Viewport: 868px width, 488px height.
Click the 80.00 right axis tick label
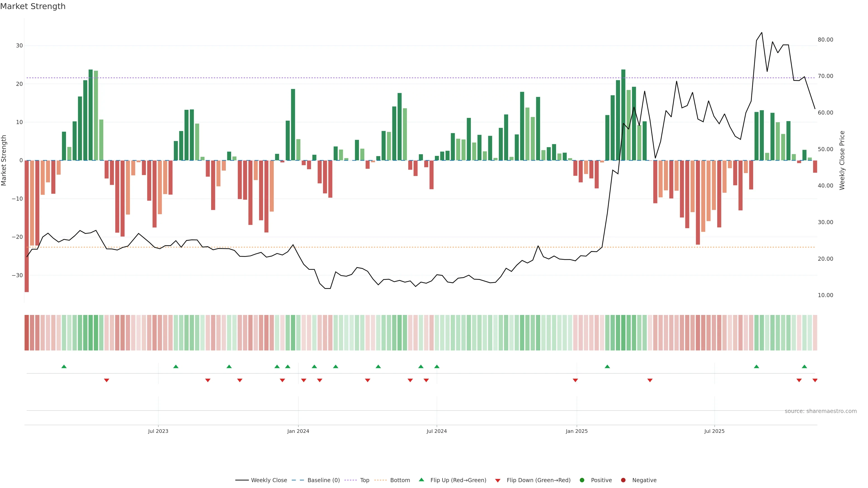click(x=825, y=40)
